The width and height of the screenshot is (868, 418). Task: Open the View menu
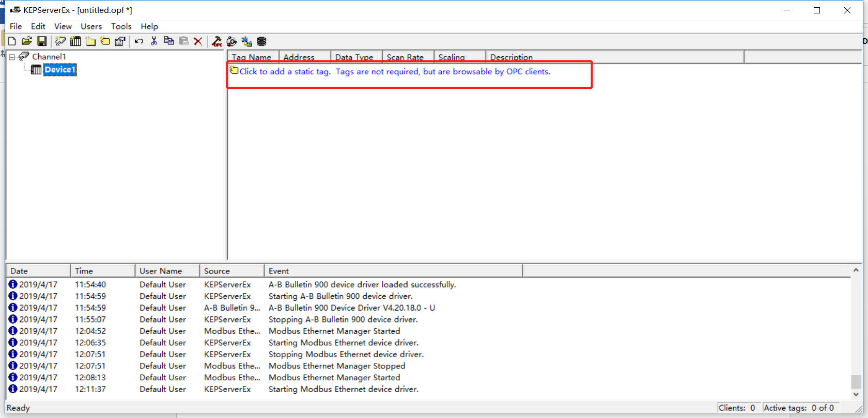[63, 26]
